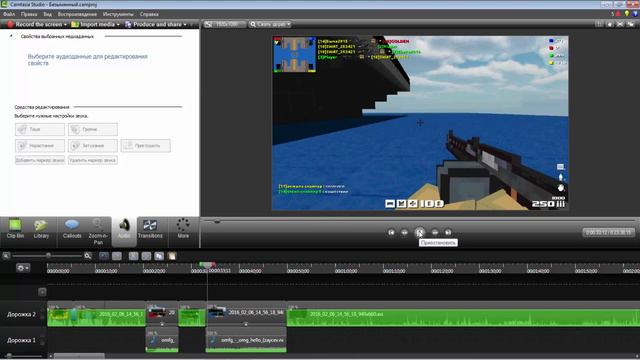Viewport: 640px width, 360px height.
Task: Click the horizontal timeline scrollbar thumb
Action: [79, 356]
